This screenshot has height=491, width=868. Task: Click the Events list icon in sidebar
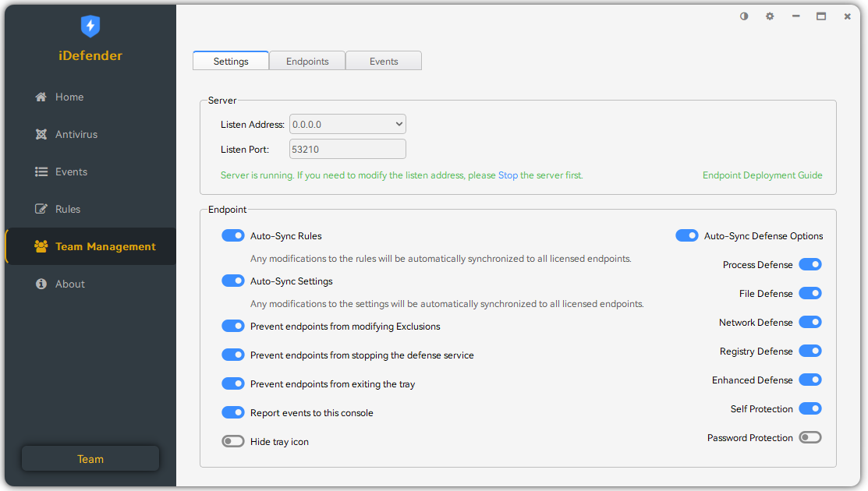(x=41, y=172)
